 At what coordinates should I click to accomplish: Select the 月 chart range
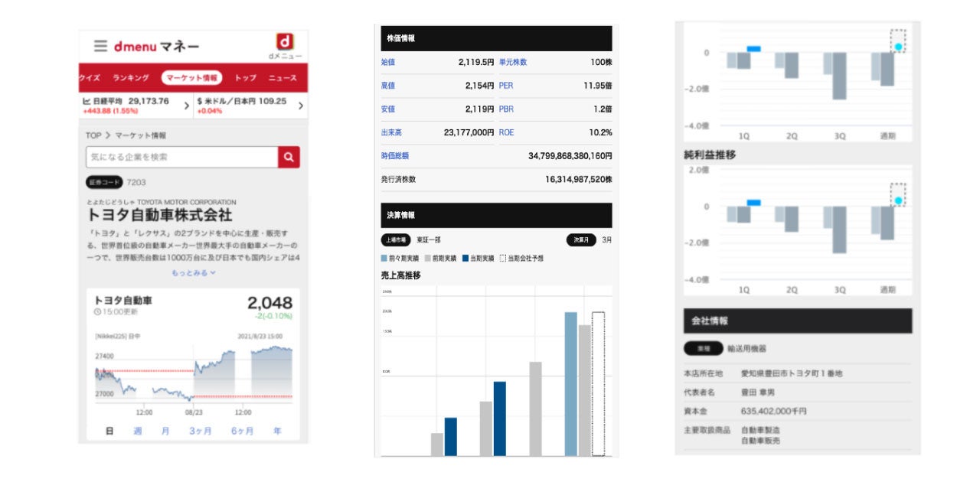click(165, 431)
